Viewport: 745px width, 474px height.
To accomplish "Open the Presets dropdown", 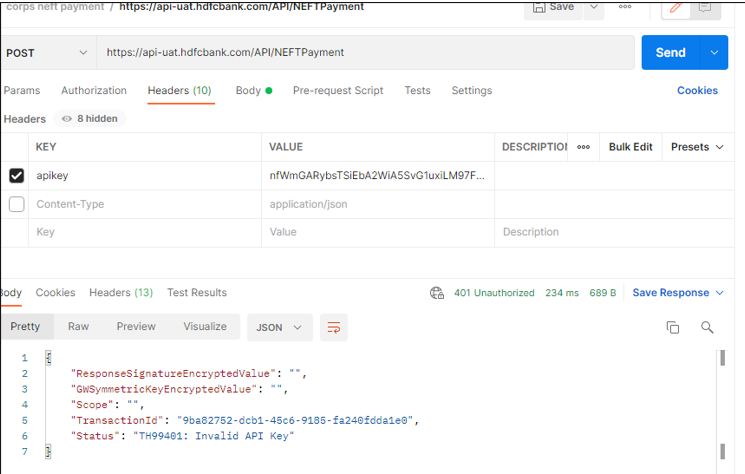I will click(x=696, y=147).
